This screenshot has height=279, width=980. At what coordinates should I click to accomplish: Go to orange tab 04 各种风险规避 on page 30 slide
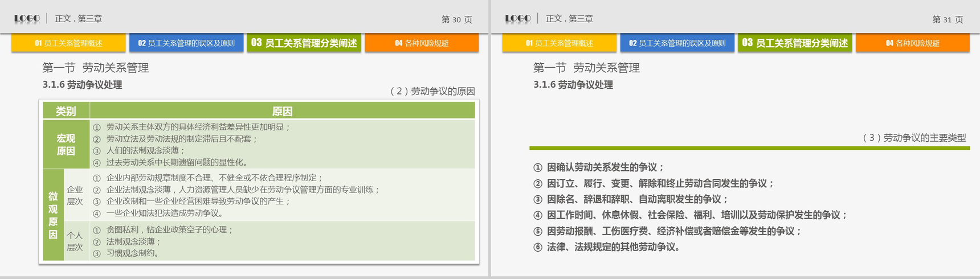tap(422, 43)
